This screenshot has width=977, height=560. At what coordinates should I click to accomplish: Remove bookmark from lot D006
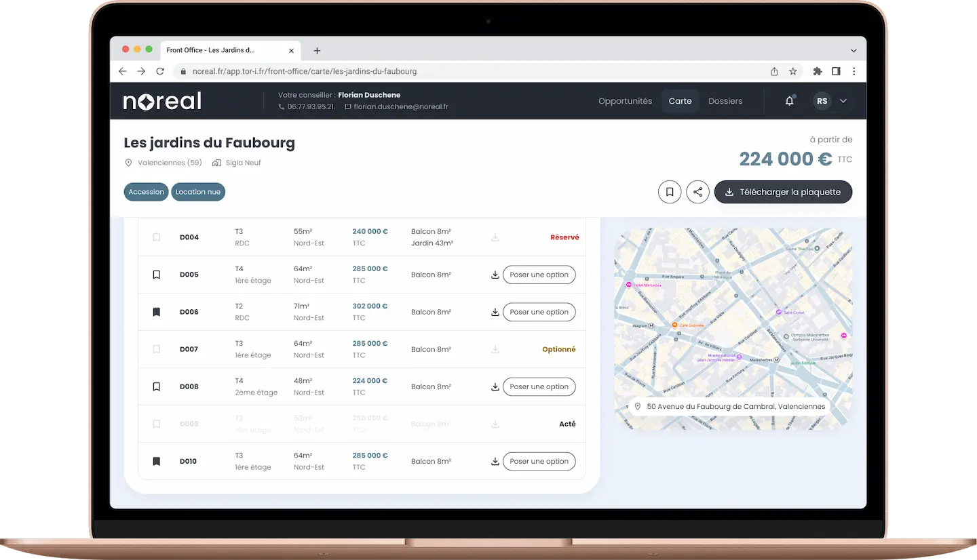click(156, 312)
